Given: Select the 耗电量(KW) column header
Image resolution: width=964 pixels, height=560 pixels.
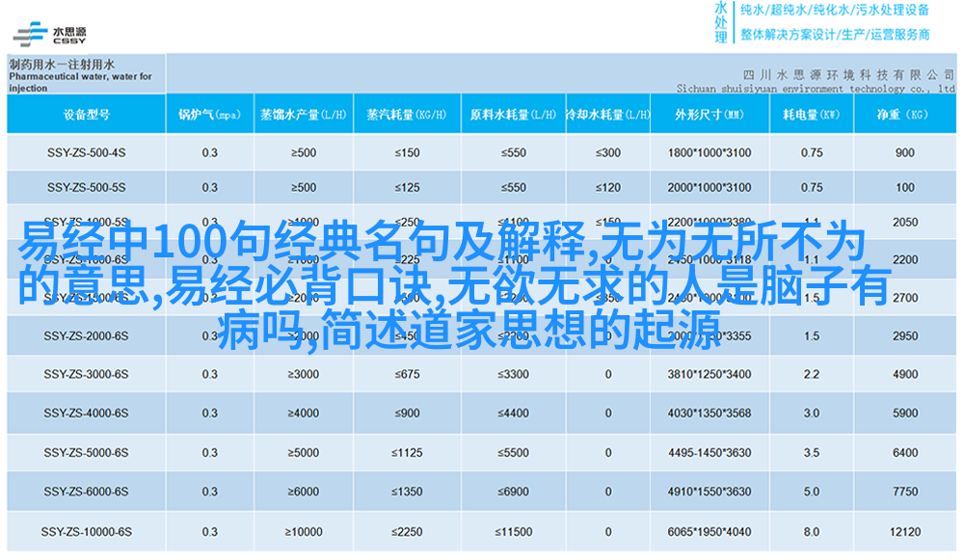Looking at the screenshot, I should tap(811, 115).
